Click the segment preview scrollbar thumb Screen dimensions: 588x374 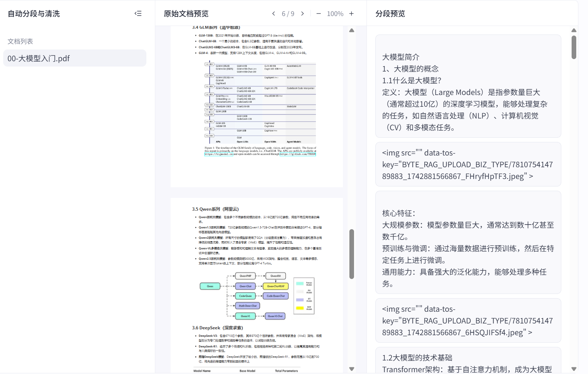coord(573,47)
